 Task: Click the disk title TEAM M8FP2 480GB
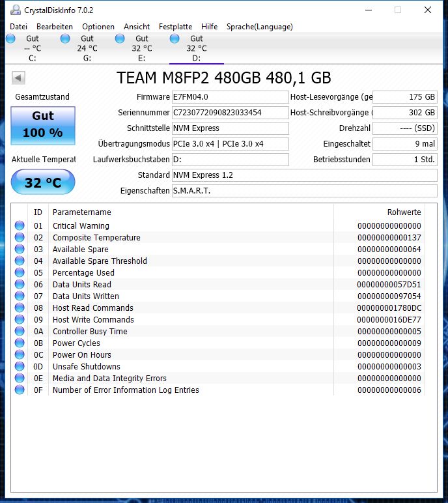point(223,78)
